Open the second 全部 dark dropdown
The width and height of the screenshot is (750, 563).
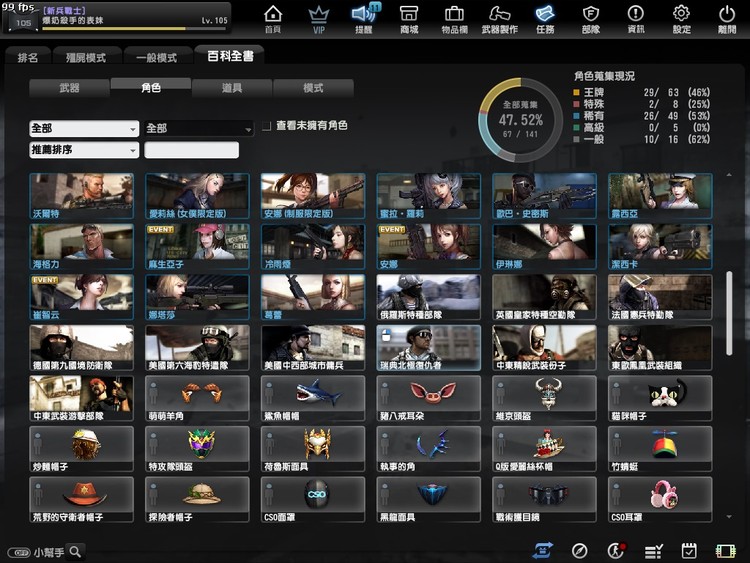click(199, 129)
